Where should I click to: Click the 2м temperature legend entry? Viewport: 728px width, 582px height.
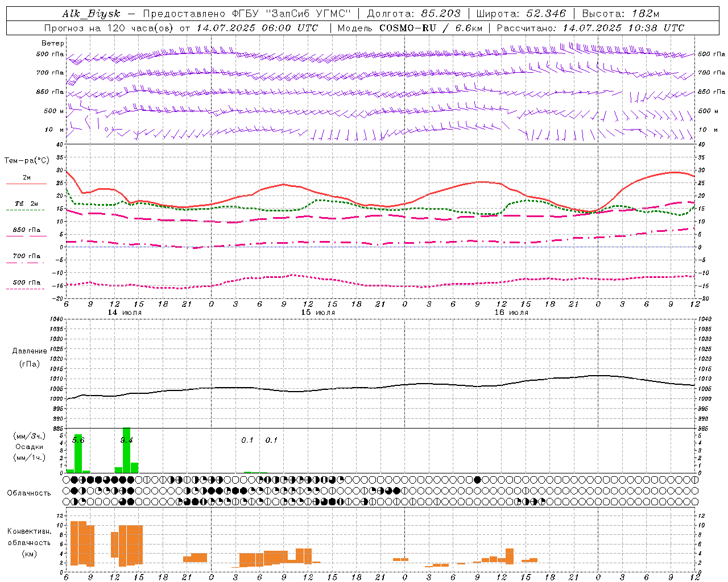[27, 177]
